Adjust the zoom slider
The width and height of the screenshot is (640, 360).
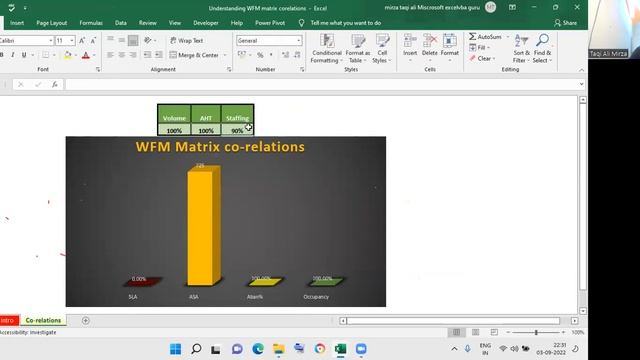click(536, 333)
